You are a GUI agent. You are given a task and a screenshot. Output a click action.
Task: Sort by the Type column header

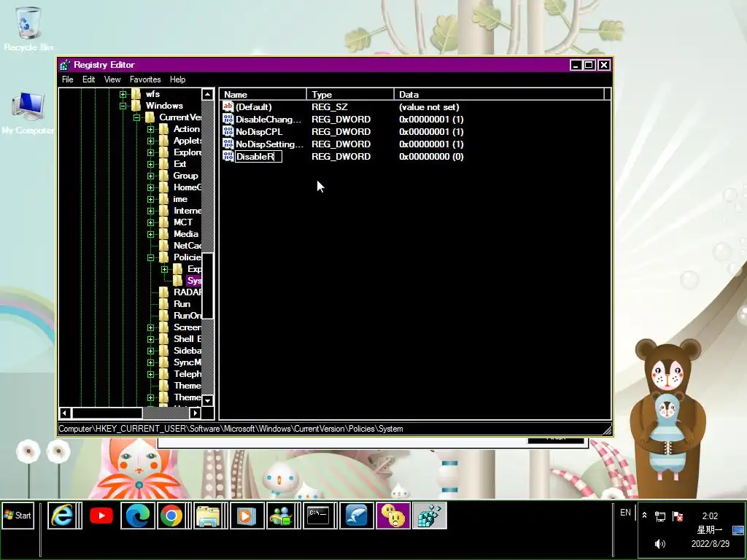350,94
